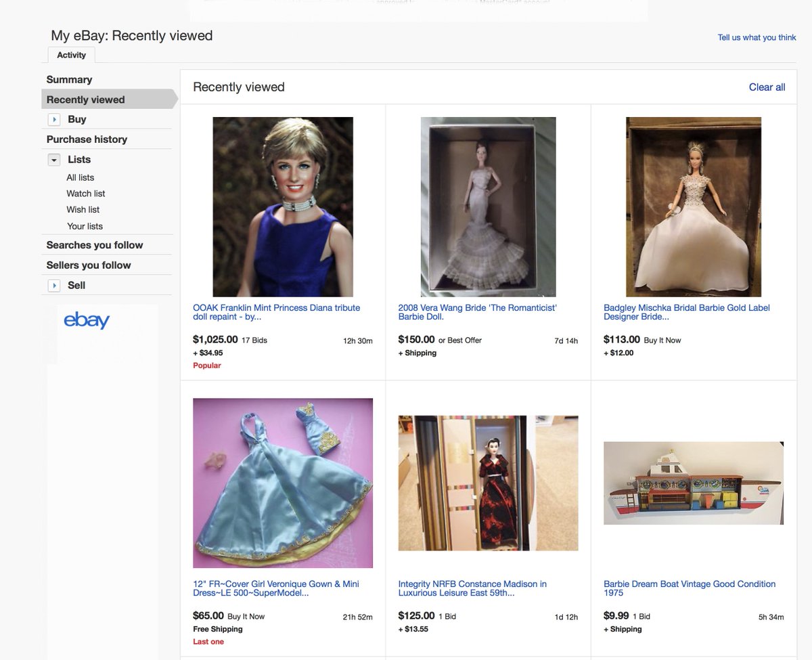Screen dimensions: 812x660
Task: Click the $65.00 price
Action: click(x=208, y=616)
